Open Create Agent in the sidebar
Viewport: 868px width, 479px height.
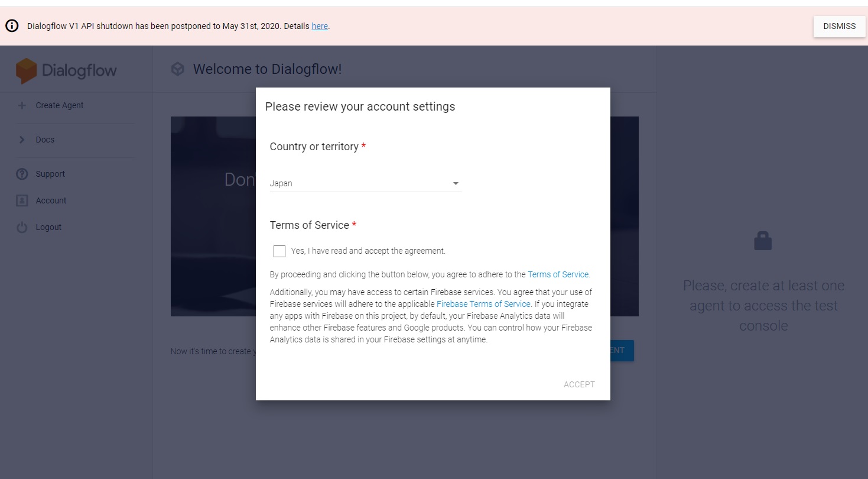pos(60,105)
